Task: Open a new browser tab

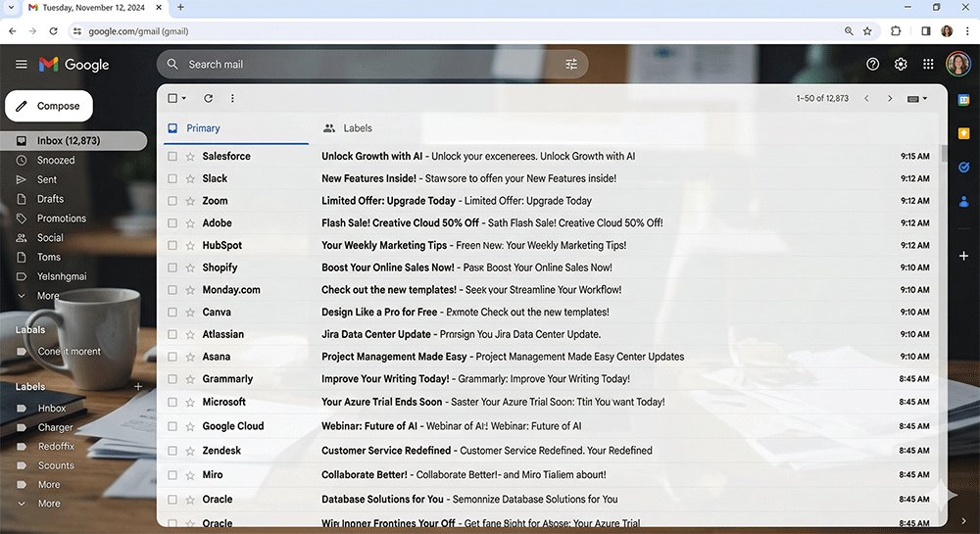Action: point(180,8)
